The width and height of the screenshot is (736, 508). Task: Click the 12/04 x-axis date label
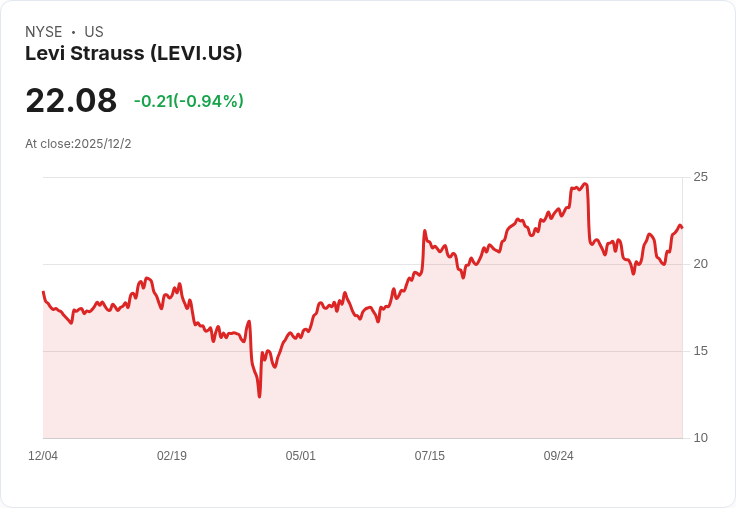[43, 455]
